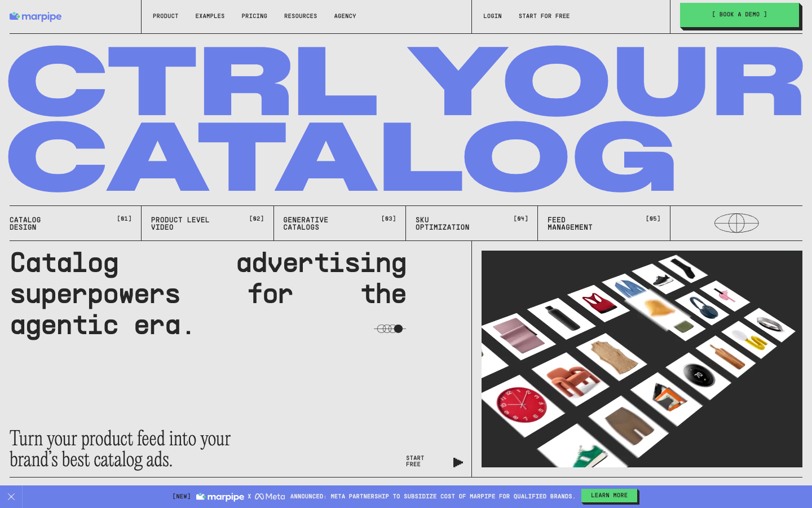The width and height of the screenshot is (812, 508).
Task: Visit the Agency page
Action: click(345, 16)
